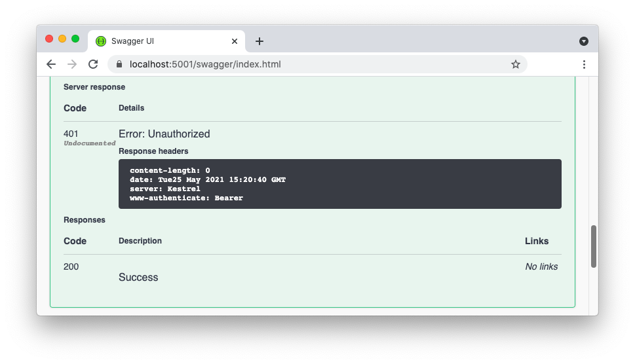The width and height of the screenshot is (635, 364).
Task: Click the browser back arrow
Action: (x=51, y=64)
